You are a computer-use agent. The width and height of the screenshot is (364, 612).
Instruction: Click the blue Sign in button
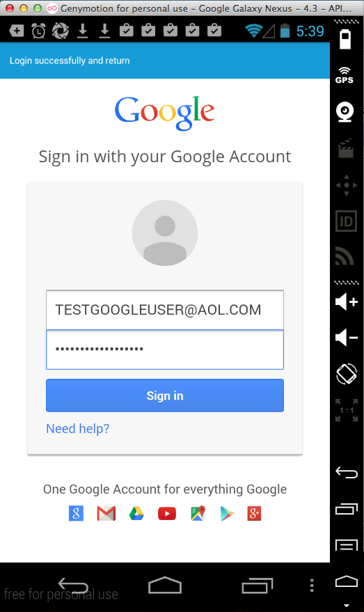pos(165,395)
